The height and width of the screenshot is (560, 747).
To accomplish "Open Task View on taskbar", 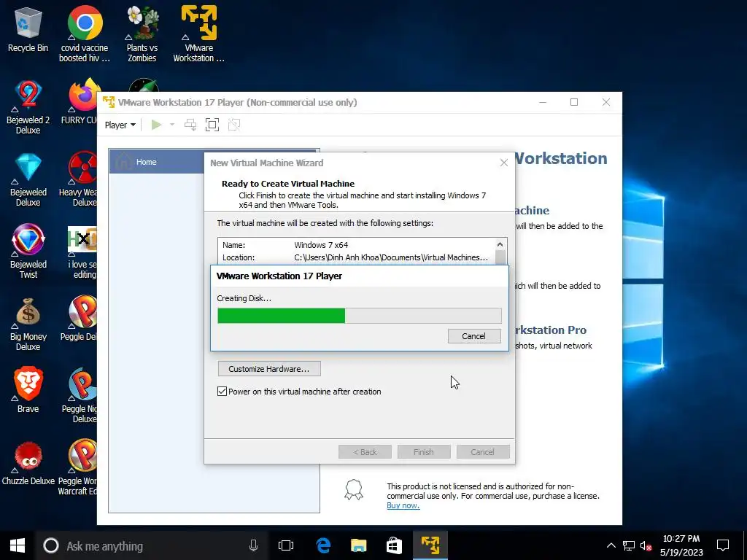I will click(286, 545).
